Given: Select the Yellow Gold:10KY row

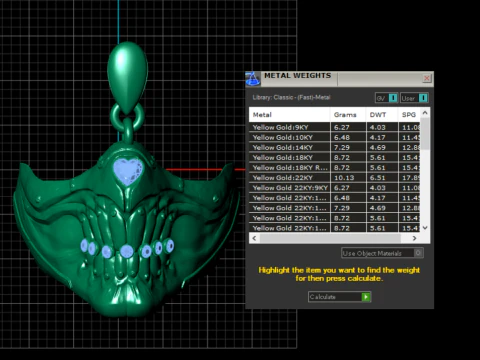Looking at the screenshot, I should (x=335, y=137).
